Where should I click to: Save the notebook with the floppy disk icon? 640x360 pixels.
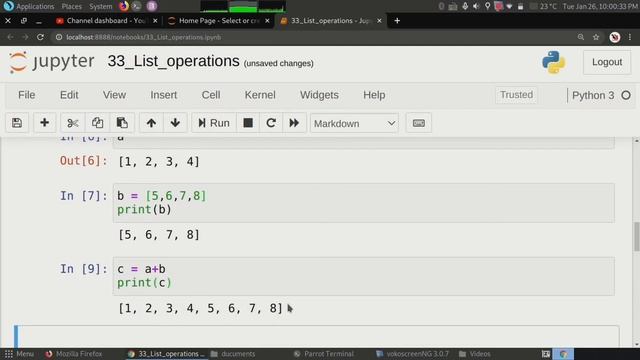coord(17,123)
